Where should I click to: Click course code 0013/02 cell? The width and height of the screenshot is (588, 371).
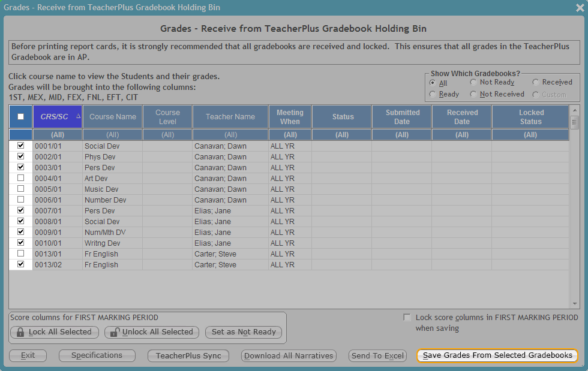click(x=58, y=264)
